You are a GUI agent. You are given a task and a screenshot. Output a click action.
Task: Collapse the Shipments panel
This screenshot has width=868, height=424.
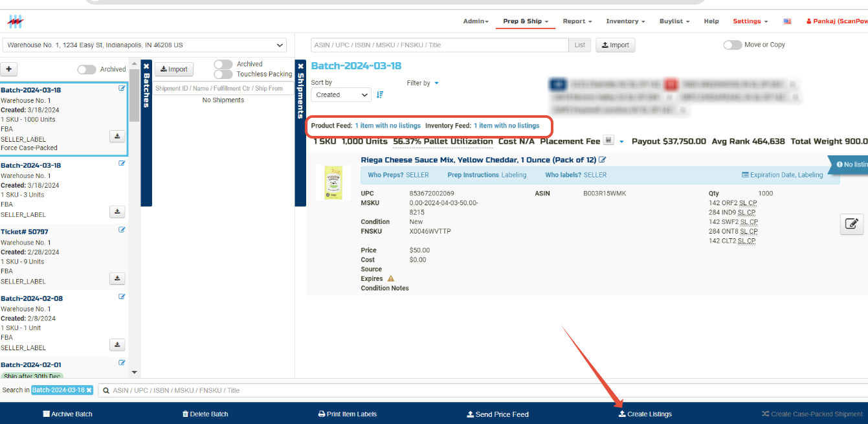pos(300,66)
